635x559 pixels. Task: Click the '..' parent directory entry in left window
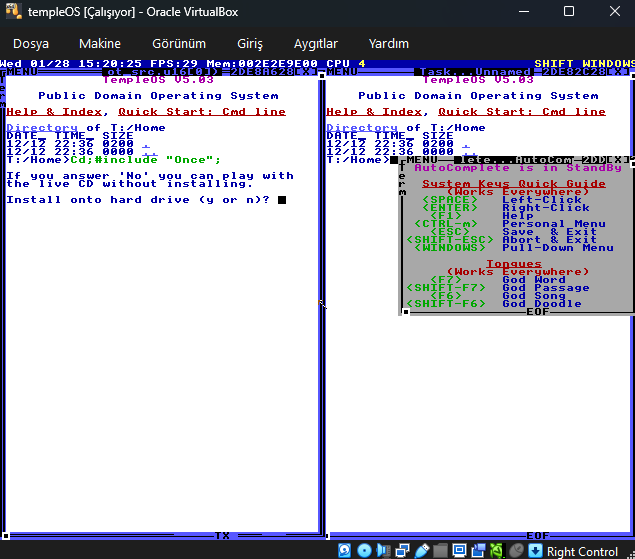coord(150,152)
